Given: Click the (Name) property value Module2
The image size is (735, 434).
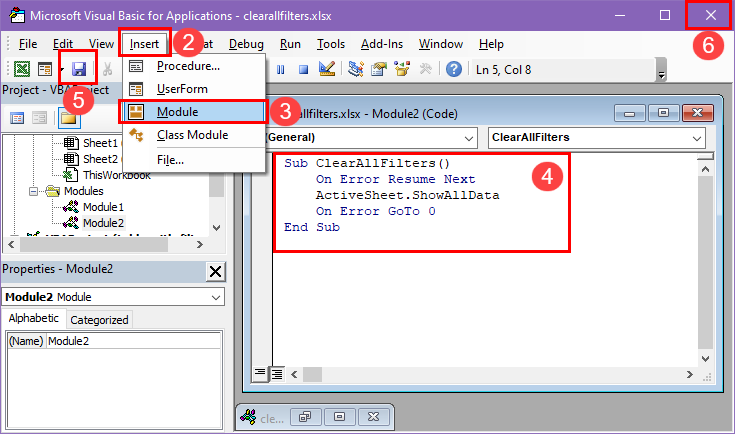Looking at the screenshot, I should click(134, 341).
